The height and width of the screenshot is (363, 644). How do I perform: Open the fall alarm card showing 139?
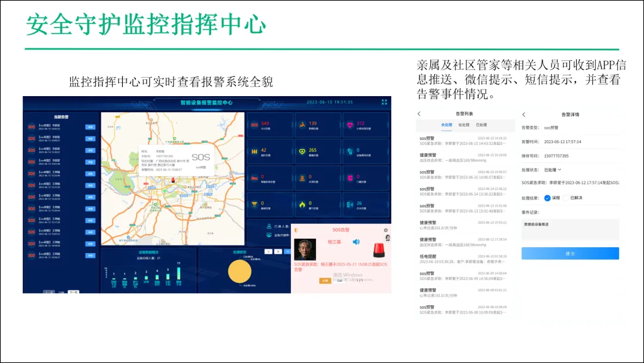318,125
